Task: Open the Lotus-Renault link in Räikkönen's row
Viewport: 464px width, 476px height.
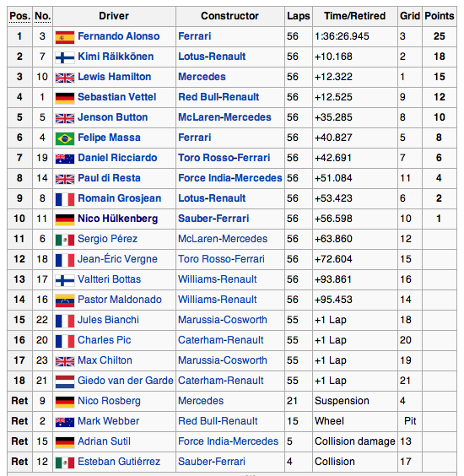Action: pos(212,57)
